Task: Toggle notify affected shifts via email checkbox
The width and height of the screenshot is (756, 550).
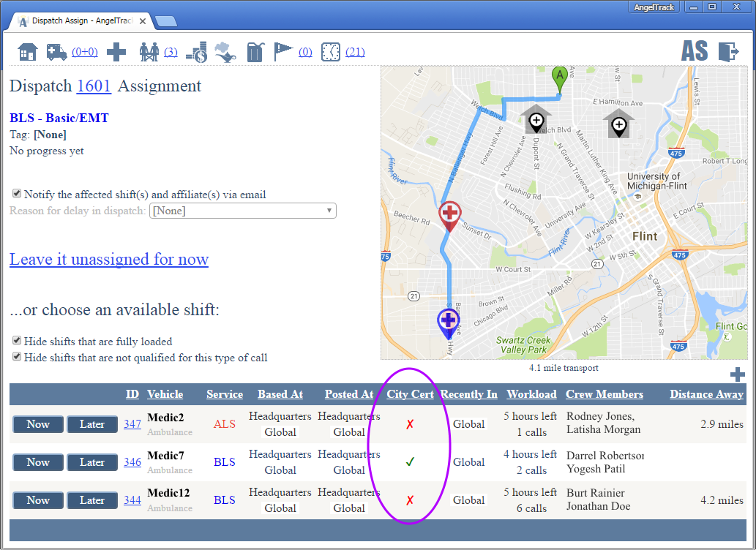Action: coord(16,194)
